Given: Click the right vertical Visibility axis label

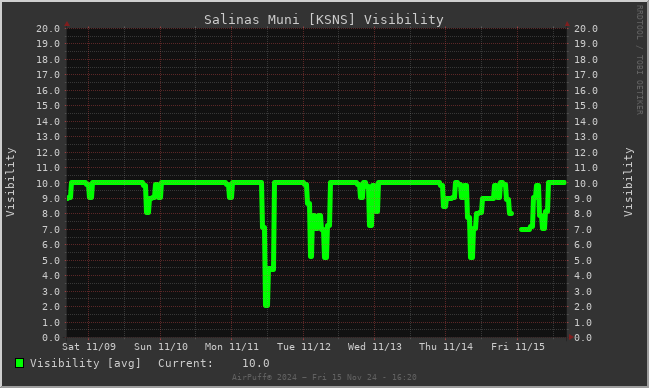Looking at the screenshot, I should [x=628, y=182].
